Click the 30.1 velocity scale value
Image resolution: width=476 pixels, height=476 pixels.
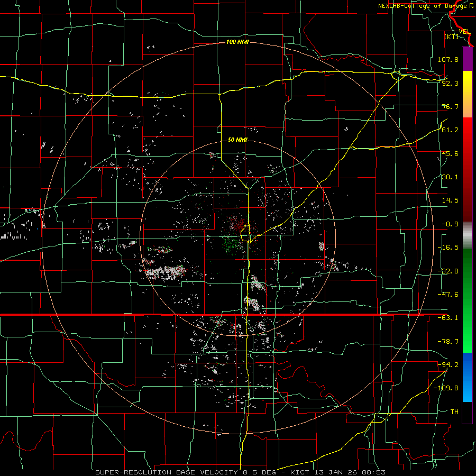(x=450, y=177)
